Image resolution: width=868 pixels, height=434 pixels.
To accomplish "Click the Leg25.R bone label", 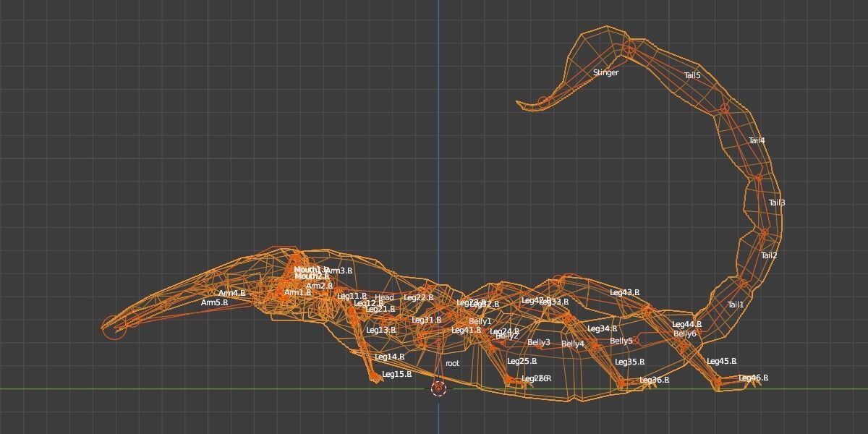I will (522, 361).
